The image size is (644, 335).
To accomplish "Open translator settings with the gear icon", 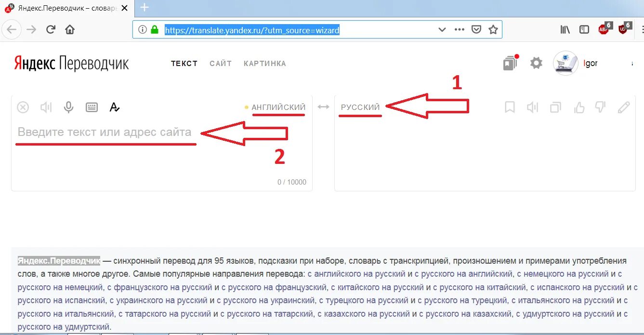I will [x=536, y=63].
